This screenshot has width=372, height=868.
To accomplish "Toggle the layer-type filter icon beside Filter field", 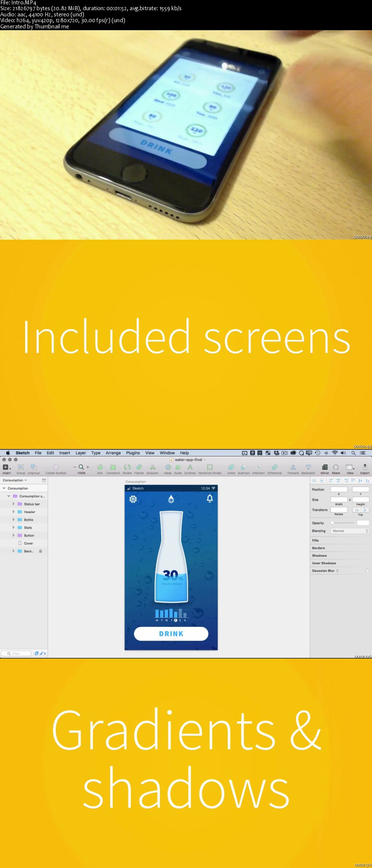I will (x=36, y=653).
